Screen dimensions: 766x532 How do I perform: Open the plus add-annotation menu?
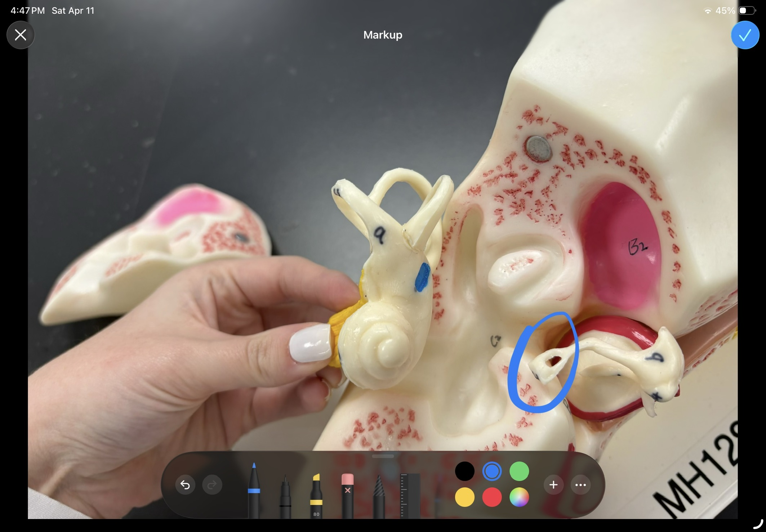tap(553, 485)
